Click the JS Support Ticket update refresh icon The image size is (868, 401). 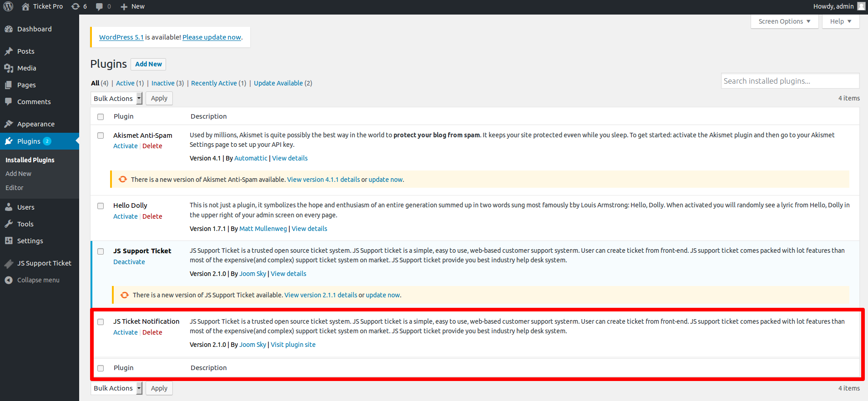[125, 295]
